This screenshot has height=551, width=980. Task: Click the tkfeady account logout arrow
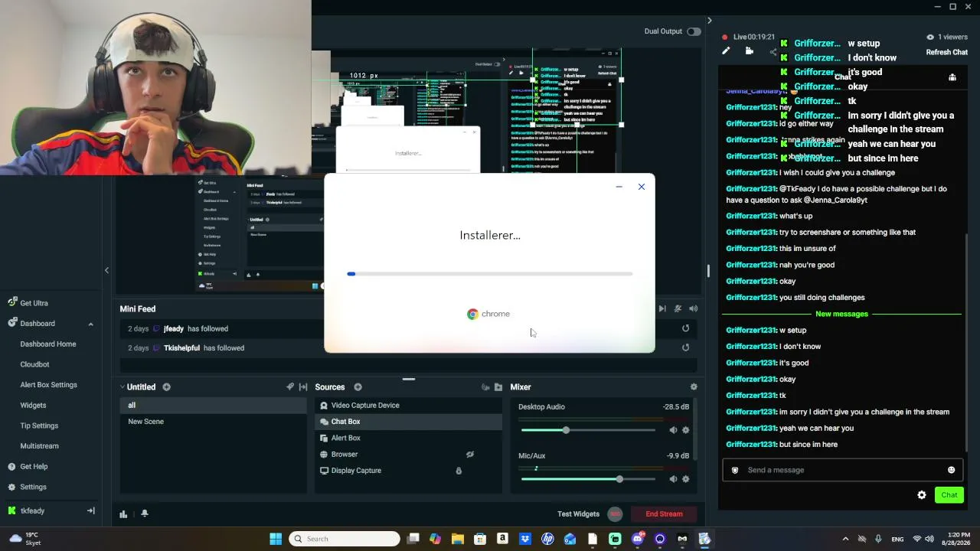(x=90, y=511)
